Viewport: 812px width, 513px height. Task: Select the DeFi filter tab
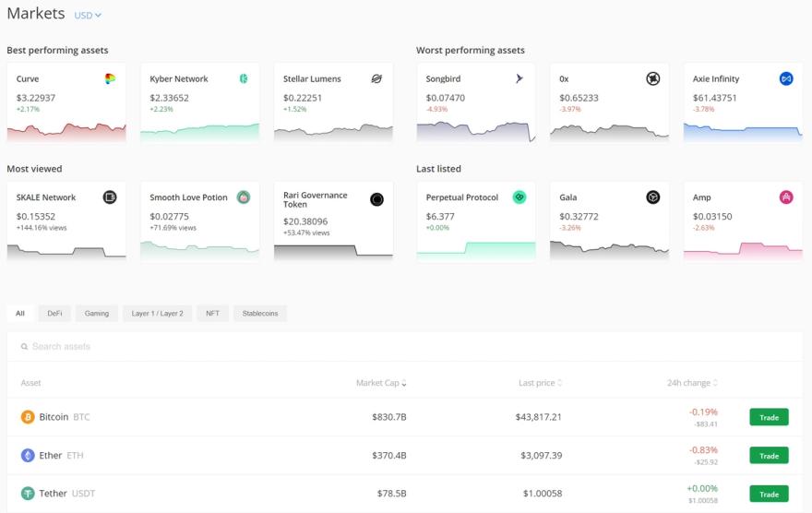pyautogui.click(x=54, y=313)
